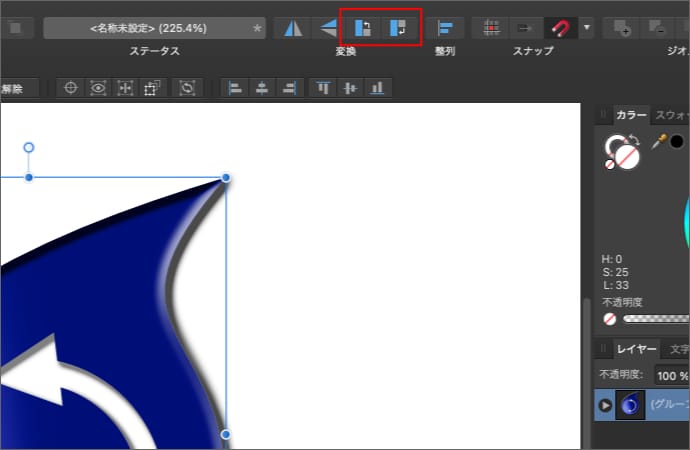Image resolution: width=690 pixels, height=450 pixels.
Task: Rotate selection counterclockwise with toolbar icon
Action: [x=363, y=28]
